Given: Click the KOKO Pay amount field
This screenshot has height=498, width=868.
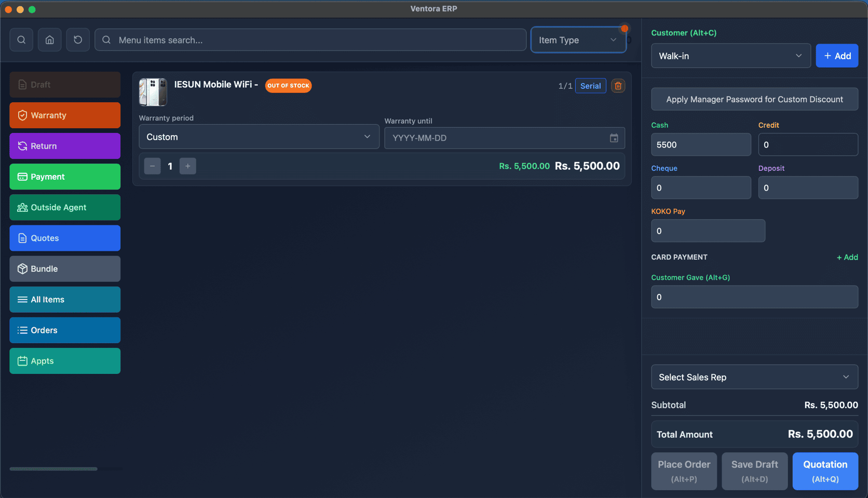Looking at the screenshot, I should point(708,231).
